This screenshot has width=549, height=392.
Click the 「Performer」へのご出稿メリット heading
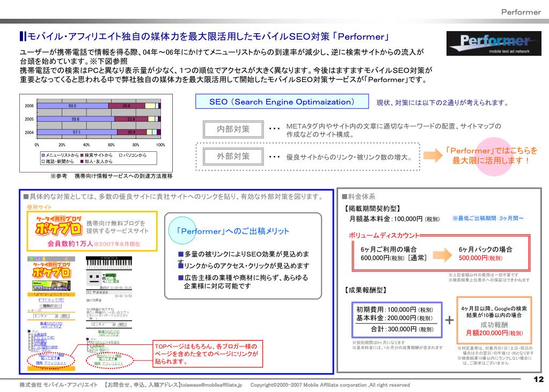[x=232, y=231]
